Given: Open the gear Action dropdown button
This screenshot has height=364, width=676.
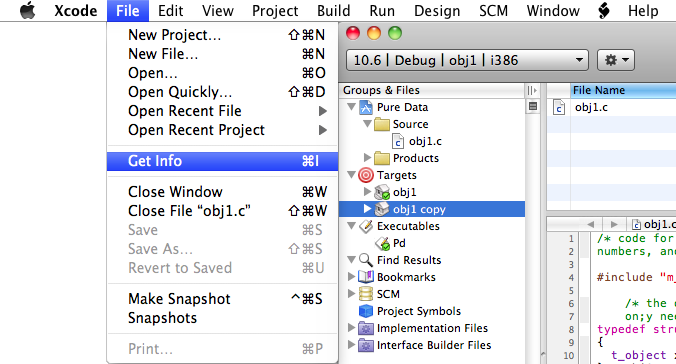Looking at the screenshot, I should [616, 60].
